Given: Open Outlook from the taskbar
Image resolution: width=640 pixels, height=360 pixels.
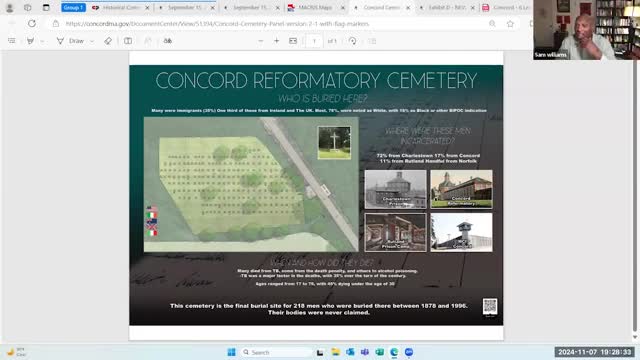Looking at the screenshot, I should [350, 352].
